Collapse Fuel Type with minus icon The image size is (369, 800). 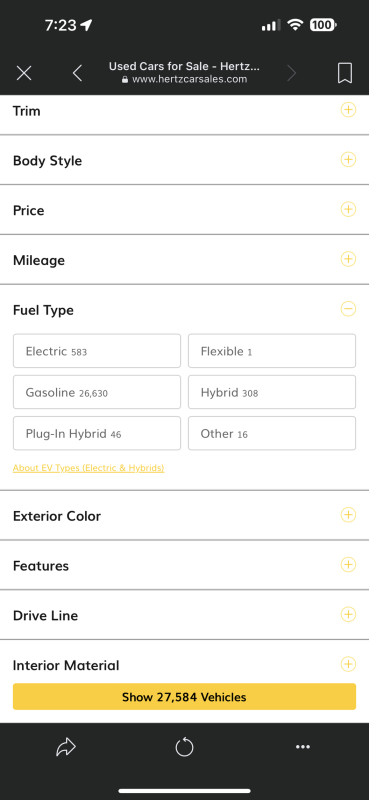point(348,309)
